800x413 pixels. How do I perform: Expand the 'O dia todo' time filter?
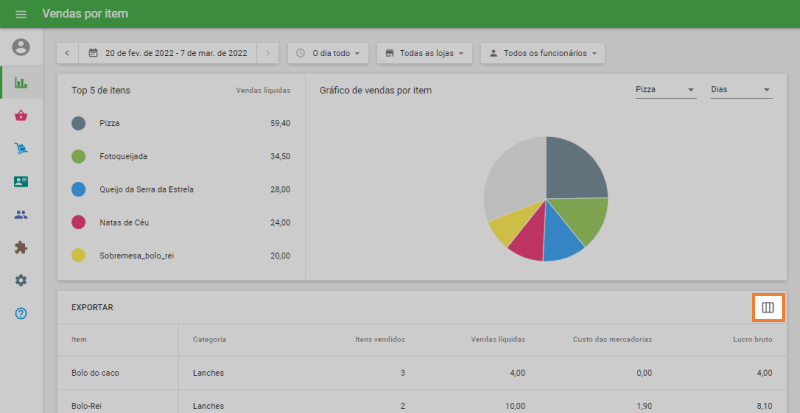(328, 53)
